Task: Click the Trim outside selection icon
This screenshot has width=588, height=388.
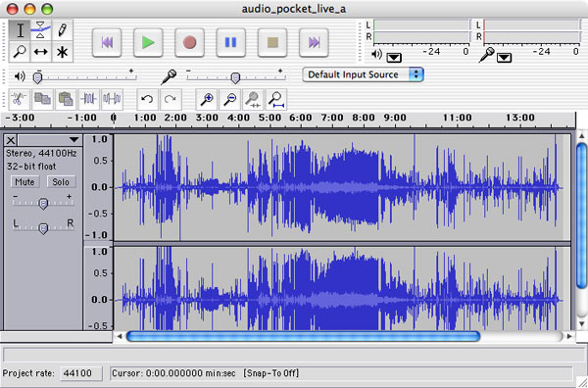Action: tap(89, 99)
